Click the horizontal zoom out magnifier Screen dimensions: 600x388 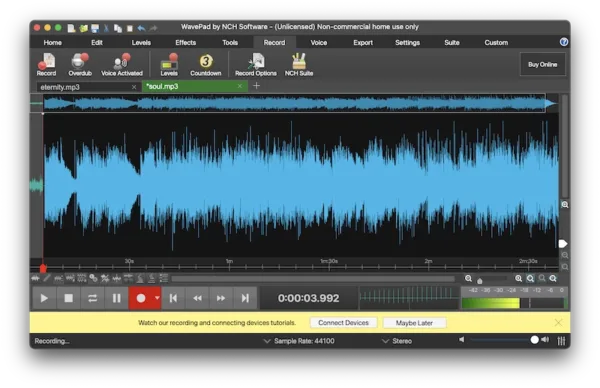(x=468, y=279)
